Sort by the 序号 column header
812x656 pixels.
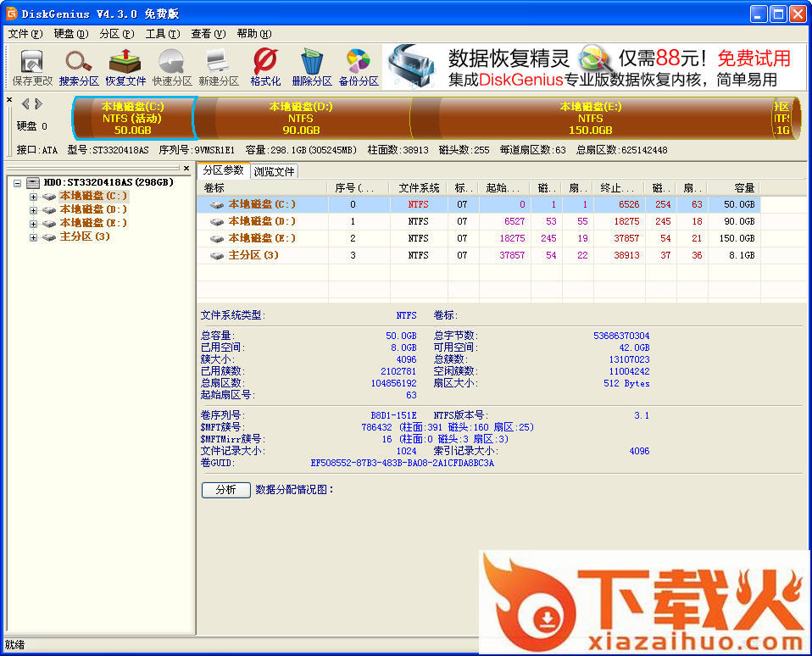(x=359, y=188)
